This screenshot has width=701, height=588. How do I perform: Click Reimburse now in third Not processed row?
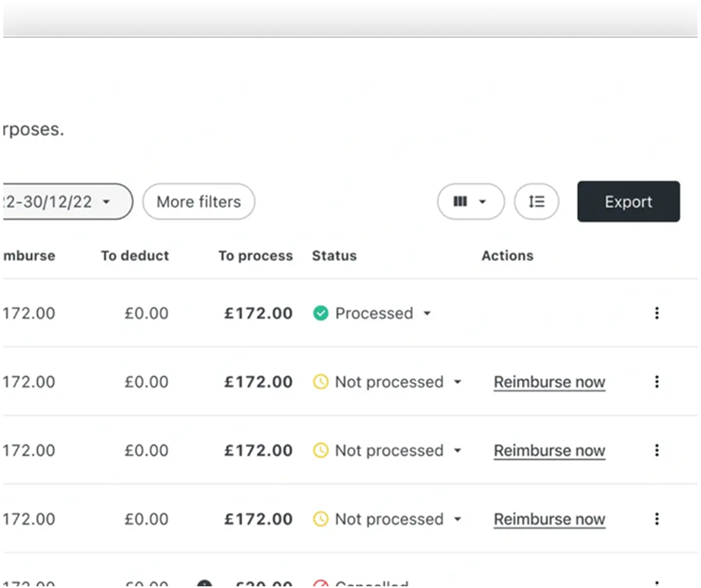click(549, 520)
